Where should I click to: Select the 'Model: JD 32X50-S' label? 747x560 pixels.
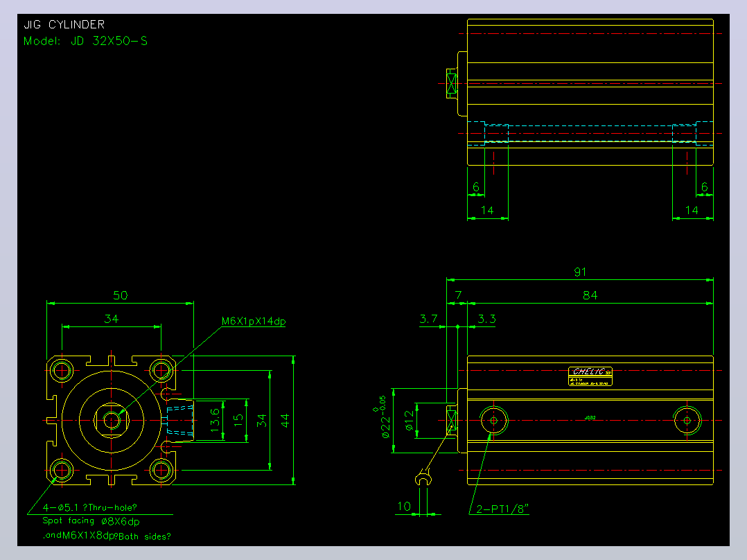click(86, 41)
